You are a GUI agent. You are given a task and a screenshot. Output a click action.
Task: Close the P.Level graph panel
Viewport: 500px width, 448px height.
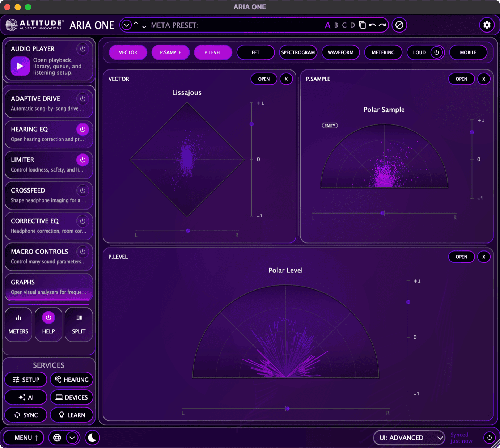point(484,257)
